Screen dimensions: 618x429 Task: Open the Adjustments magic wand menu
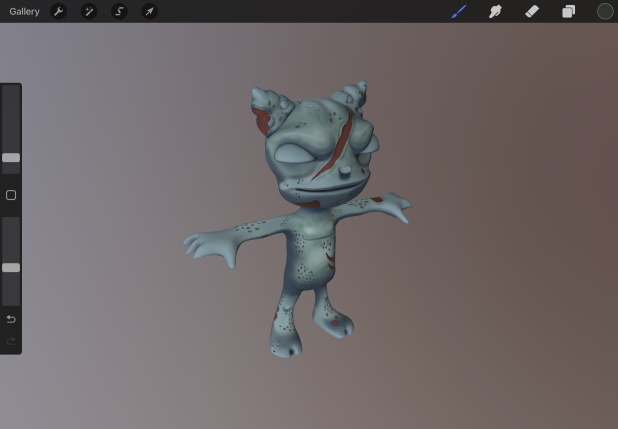pyautogui.click(x=89, y=11)
